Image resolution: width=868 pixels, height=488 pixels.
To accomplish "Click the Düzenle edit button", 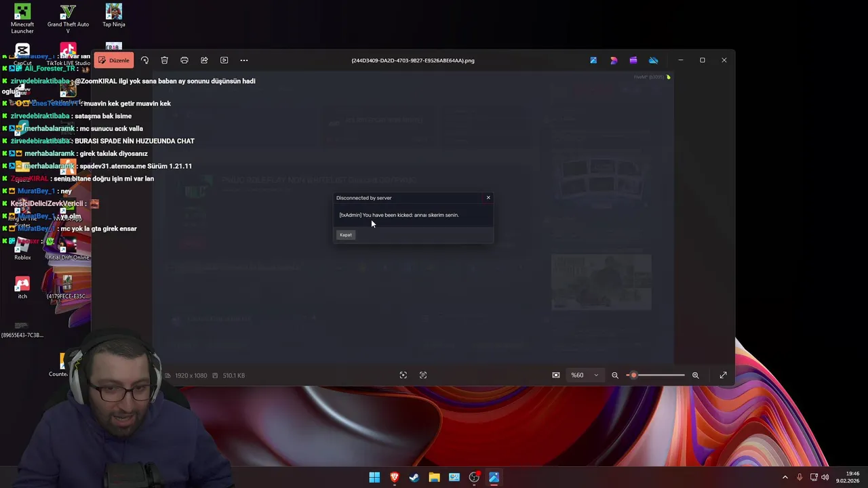I will (x=113, y=60).
